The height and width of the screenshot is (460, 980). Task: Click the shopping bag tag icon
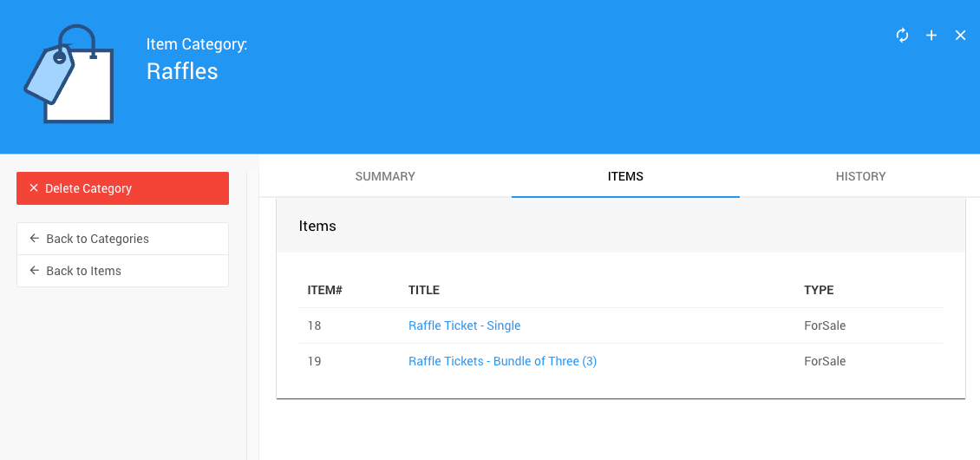tap(69, 75)
